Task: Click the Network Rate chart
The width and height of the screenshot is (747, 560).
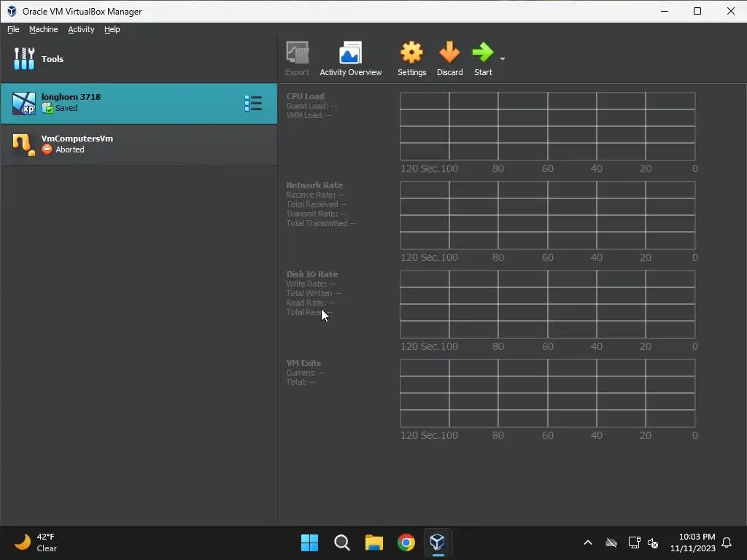Action: (548, 215)
